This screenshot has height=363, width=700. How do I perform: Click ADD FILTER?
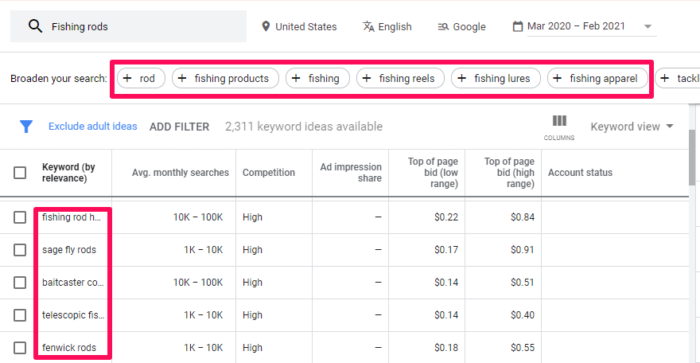coord(179,127)
